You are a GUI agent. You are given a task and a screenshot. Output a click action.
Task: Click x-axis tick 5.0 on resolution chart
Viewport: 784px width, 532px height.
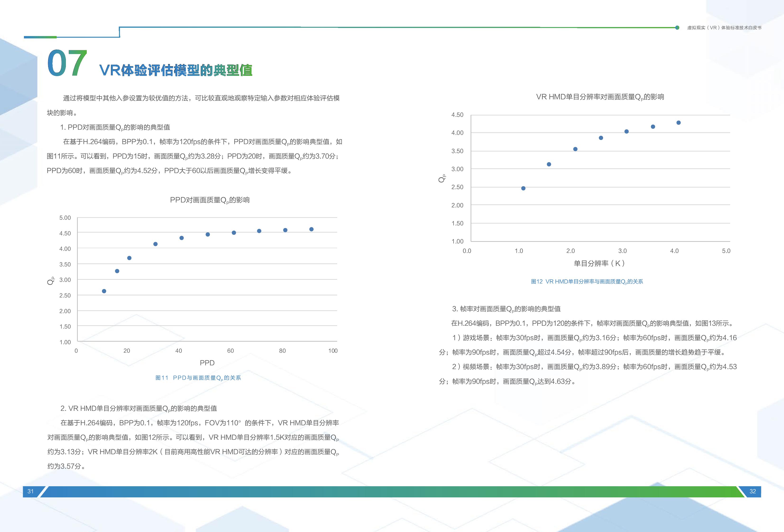pos(726,251)
